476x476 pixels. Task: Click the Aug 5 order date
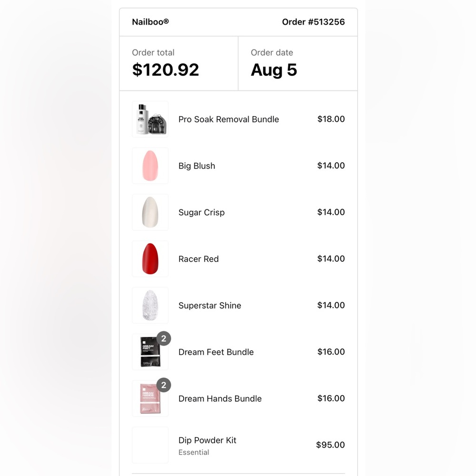point(274,70)
